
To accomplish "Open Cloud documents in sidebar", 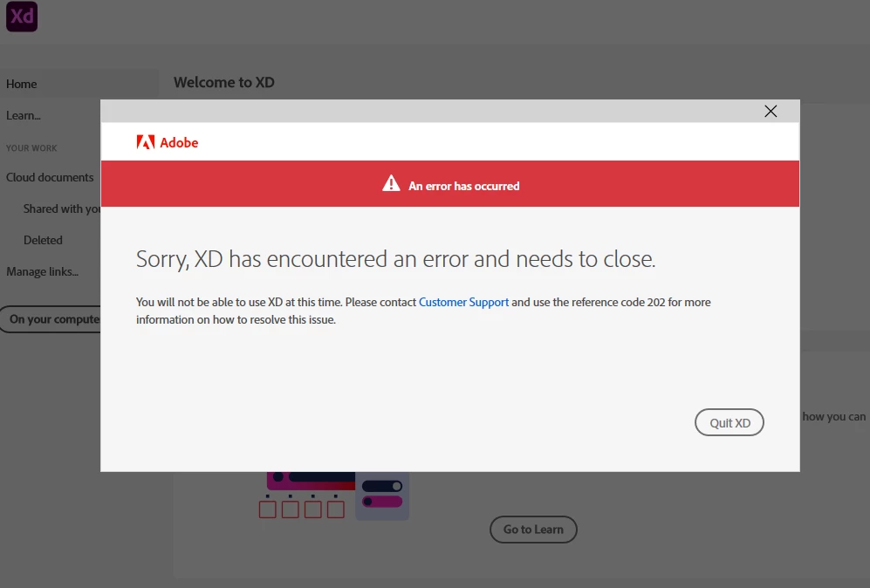I will point(50,177).
